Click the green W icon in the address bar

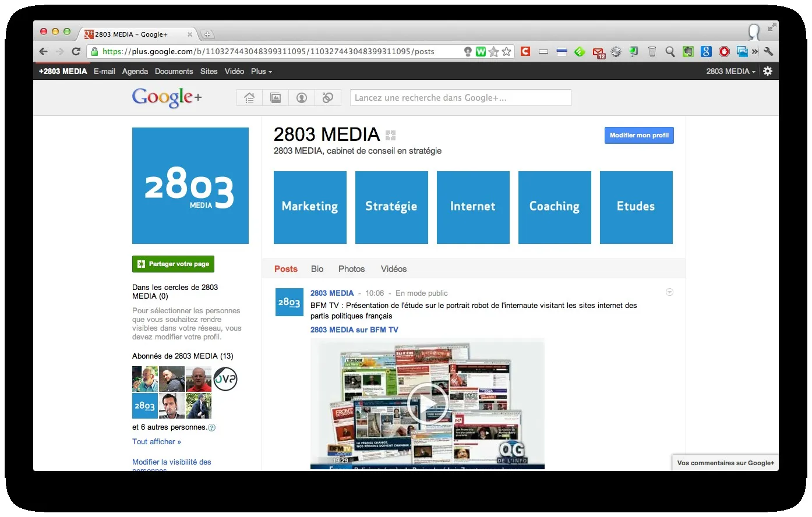tap(481, 51)
